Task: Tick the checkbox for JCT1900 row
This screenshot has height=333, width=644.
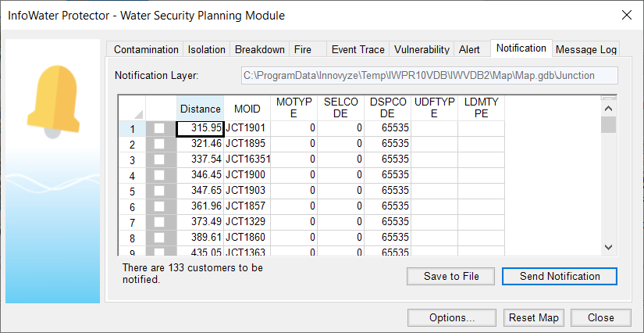Action: coord(159,175)
